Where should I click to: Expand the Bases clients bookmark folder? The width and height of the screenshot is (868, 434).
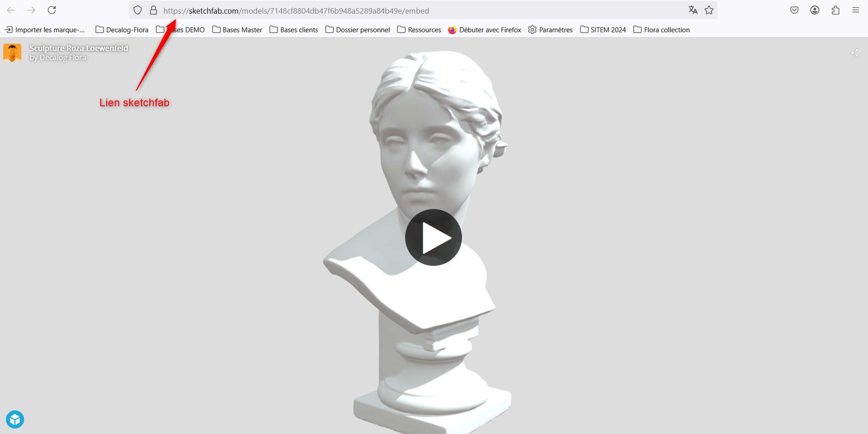(x=294, y=30)
